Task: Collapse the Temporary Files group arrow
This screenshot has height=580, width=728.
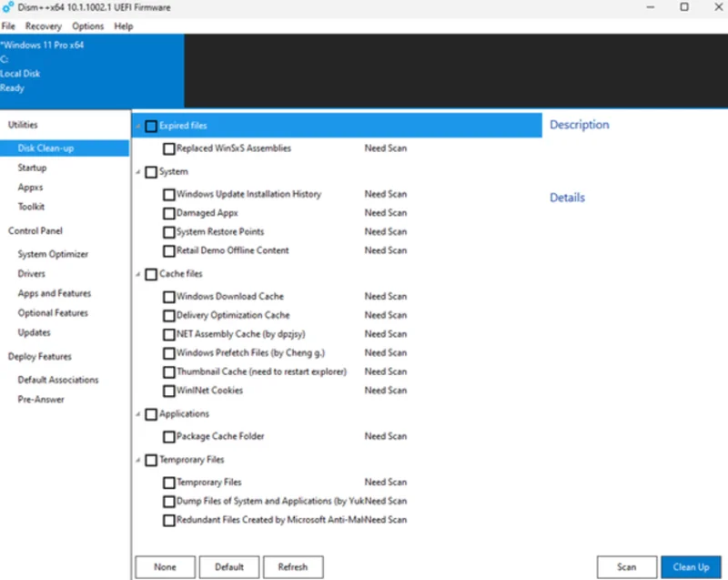Action: [x=138, y=460]
